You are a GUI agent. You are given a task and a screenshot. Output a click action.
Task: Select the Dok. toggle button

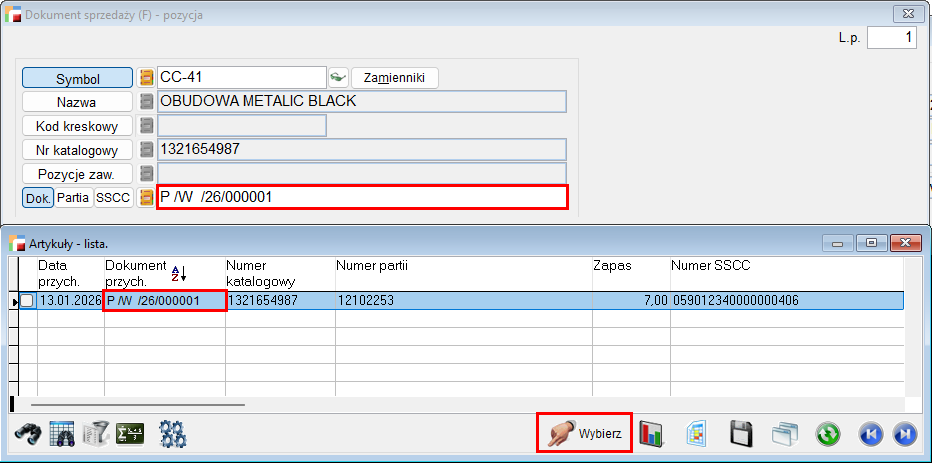tap(38, 198)
